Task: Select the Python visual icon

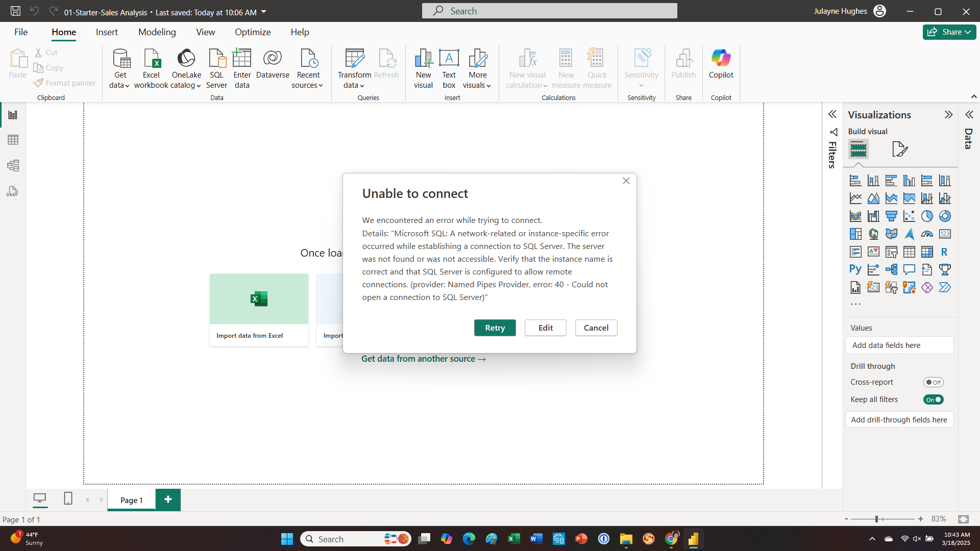Action: point(855,269)
